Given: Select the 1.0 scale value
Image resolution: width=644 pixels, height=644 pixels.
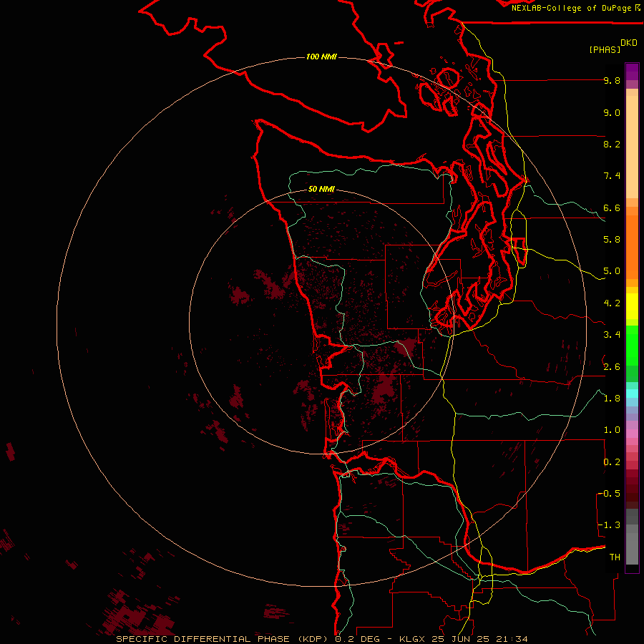Looking at the screenshot, I should tap(612, 430).
